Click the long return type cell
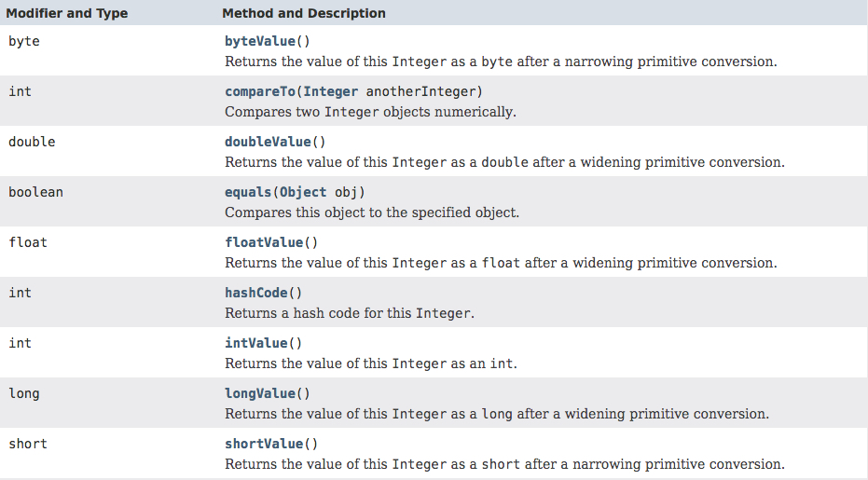868x480 pixels. [x=24, y=393]
